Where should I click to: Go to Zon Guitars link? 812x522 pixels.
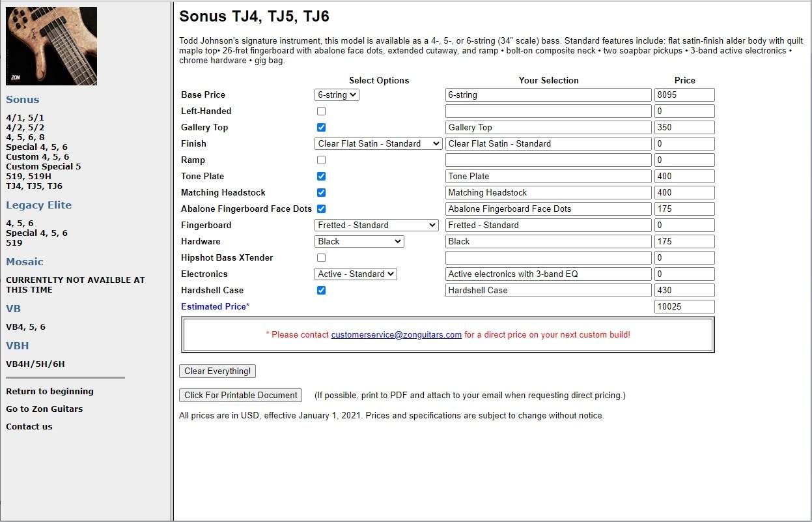pyautogui.click(x=44, y=409)
